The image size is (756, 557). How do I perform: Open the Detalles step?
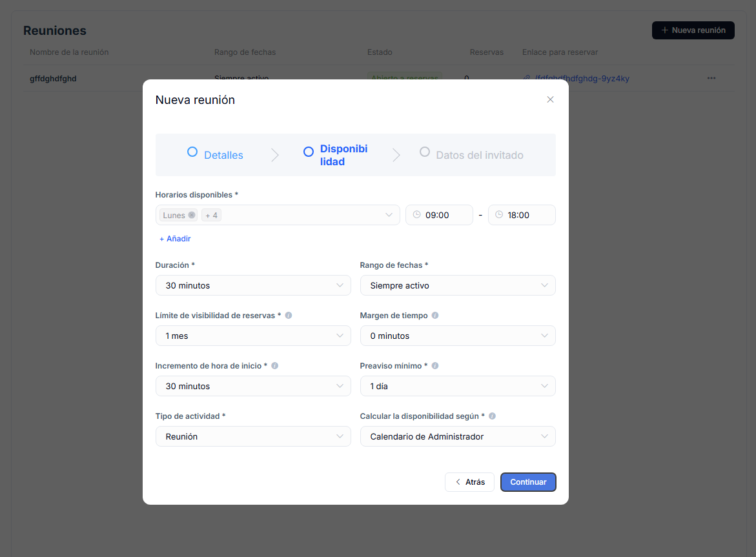223,155
